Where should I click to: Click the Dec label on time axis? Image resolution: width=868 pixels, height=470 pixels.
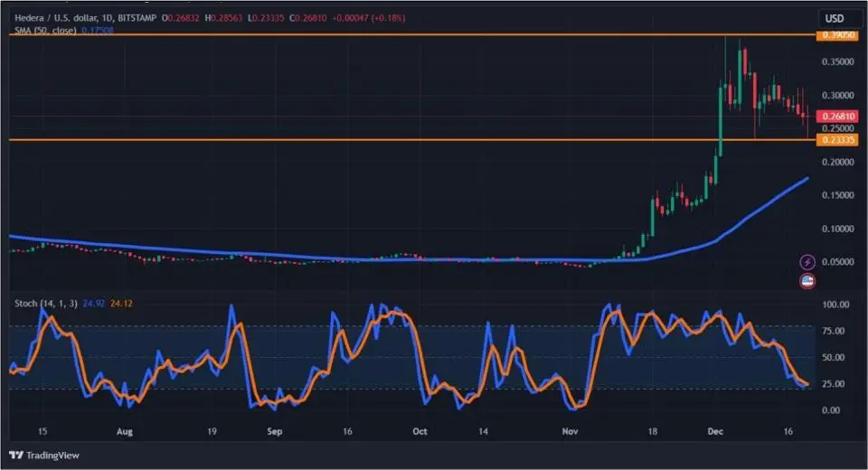714,433
